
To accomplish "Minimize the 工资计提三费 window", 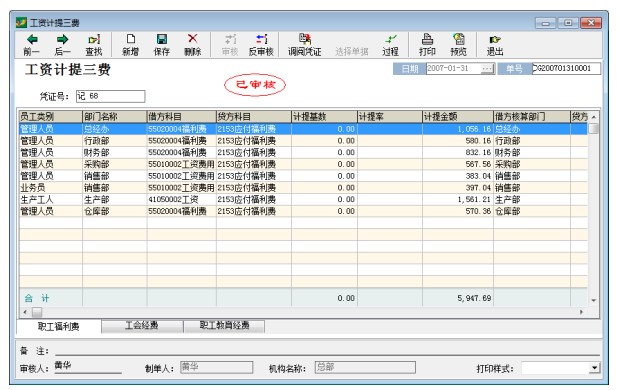I will (545, 23).
